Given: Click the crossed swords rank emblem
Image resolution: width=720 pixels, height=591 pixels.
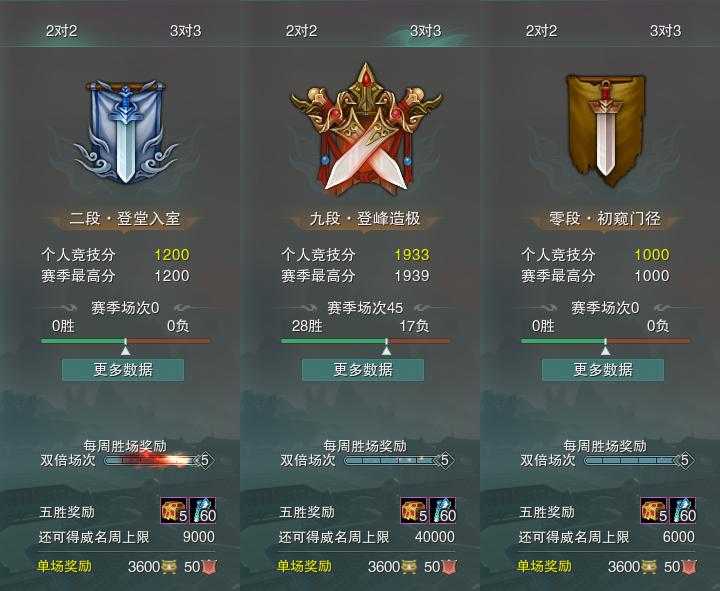Looking at the screenshot, I should click(366, 129).
